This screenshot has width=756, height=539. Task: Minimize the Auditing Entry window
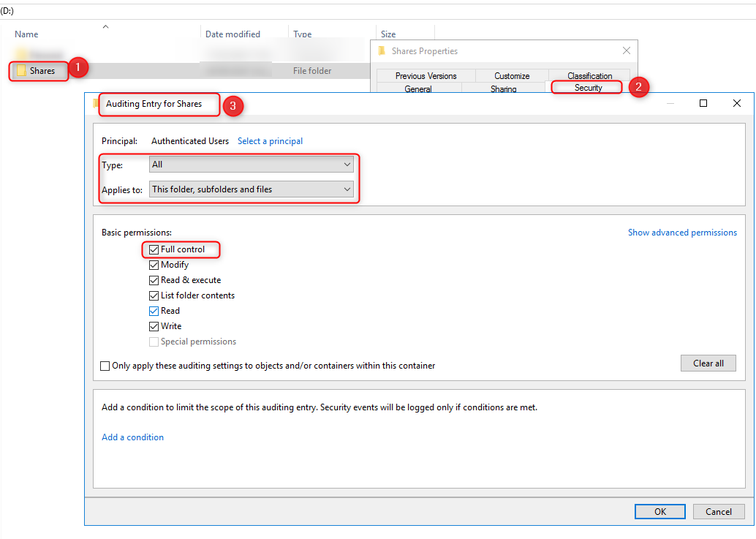coord(670,103)
